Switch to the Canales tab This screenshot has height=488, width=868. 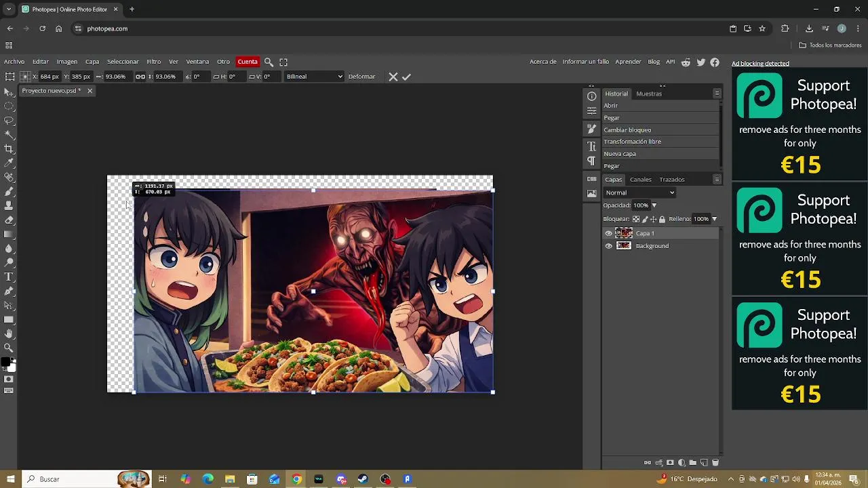click(x=640, y=180)
